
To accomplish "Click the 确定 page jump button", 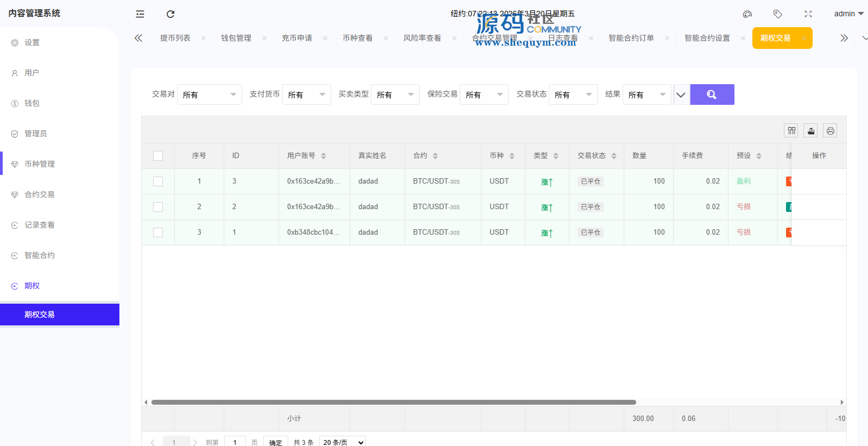I will (x=275, y=442).
